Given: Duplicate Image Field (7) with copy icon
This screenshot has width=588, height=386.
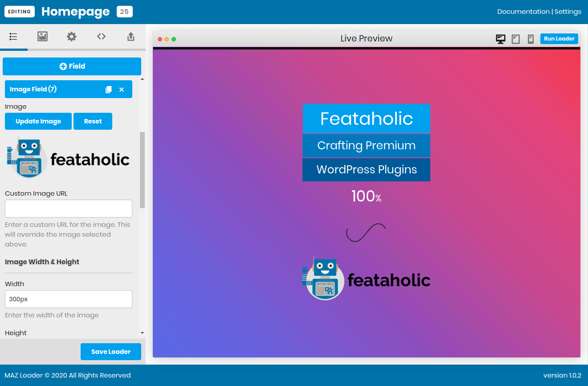Looking at the screenshot, I should click(108, 90).
